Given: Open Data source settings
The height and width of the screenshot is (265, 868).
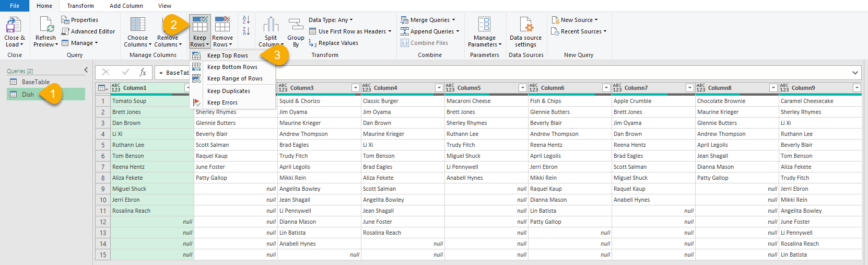Looking at the screenshot, I should pyautogui.click(x=525, y=25).
